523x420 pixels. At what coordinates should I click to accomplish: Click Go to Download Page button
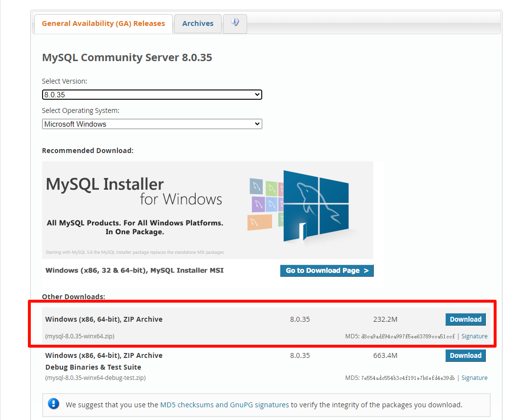tap(327, 271)
